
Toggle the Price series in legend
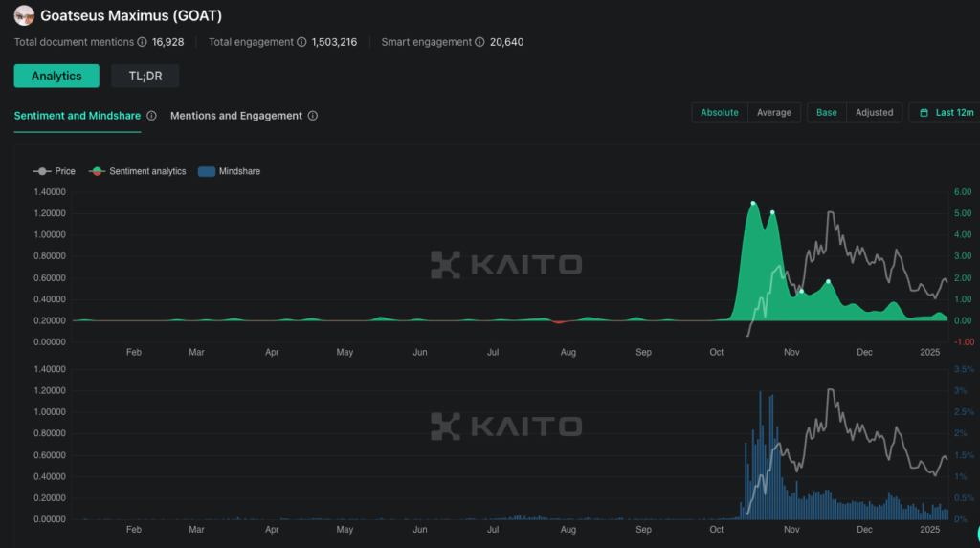click(x=55, y=171)
